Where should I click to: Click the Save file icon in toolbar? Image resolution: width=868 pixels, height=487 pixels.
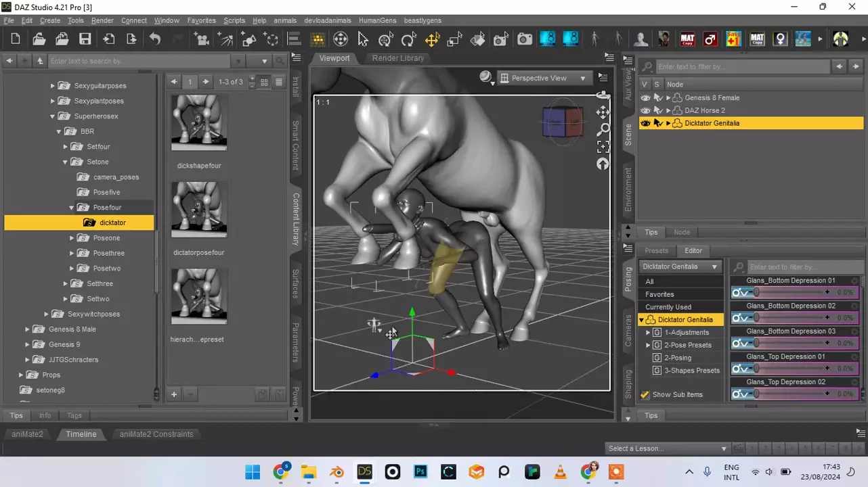click(85, 39)
